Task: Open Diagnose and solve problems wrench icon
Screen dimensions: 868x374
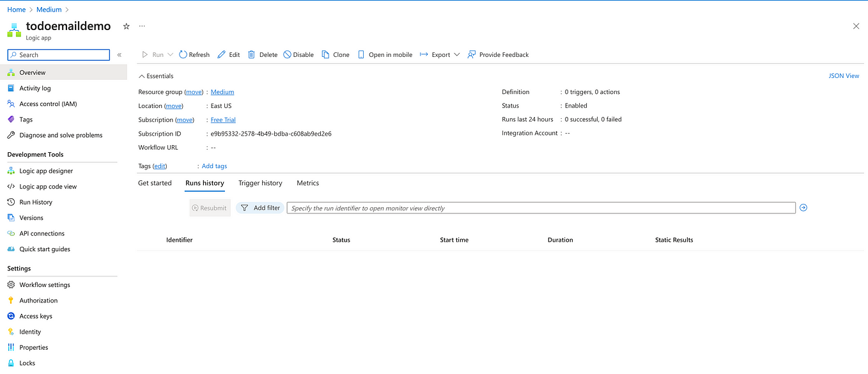Action: click(11, 135)
